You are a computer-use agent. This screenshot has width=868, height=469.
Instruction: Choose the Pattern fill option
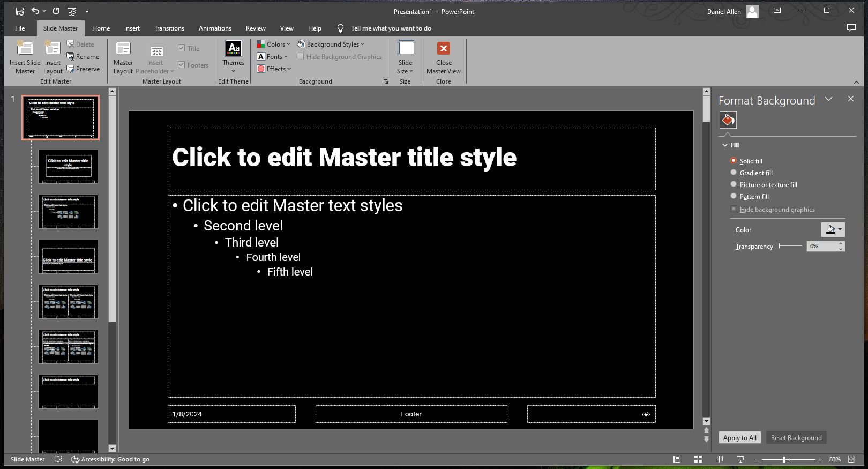coord(734,196)
